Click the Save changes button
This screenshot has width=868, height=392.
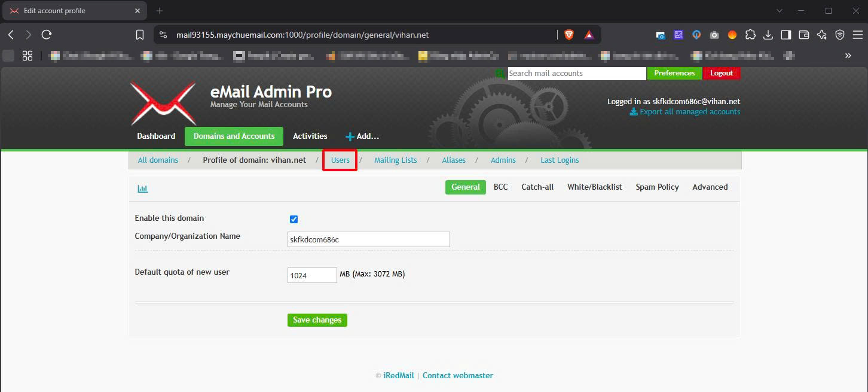[317, 320]
